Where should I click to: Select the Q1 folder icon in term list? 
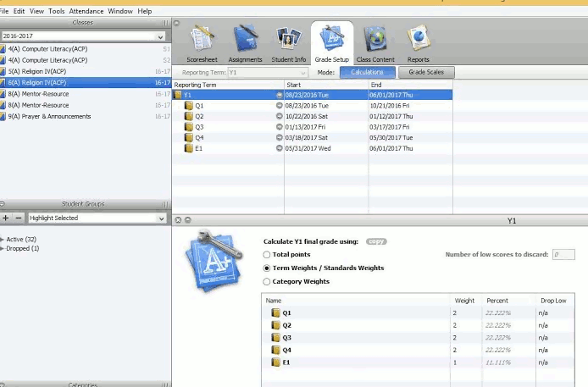tap(189, 106)
